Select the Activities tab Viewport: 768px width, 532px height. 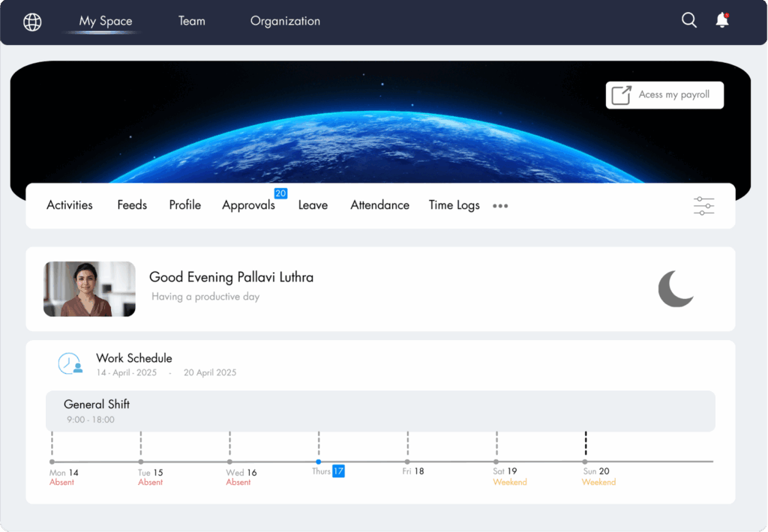tap(70, 205)
